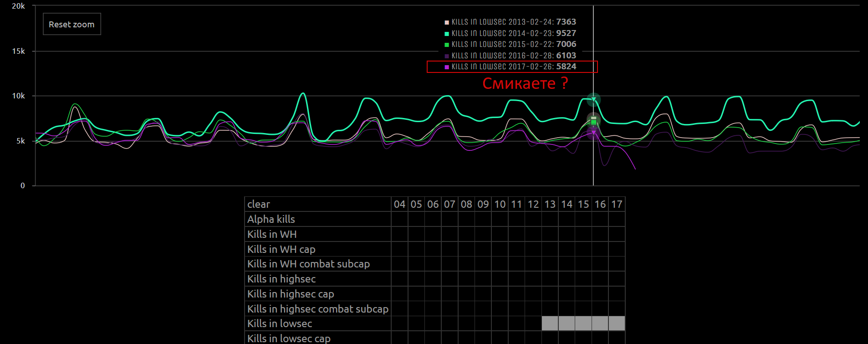Toggle off the grey Kills in lowsec cell under 13
The height and width of the screenshot is (344, 868).
pos(550,323)
